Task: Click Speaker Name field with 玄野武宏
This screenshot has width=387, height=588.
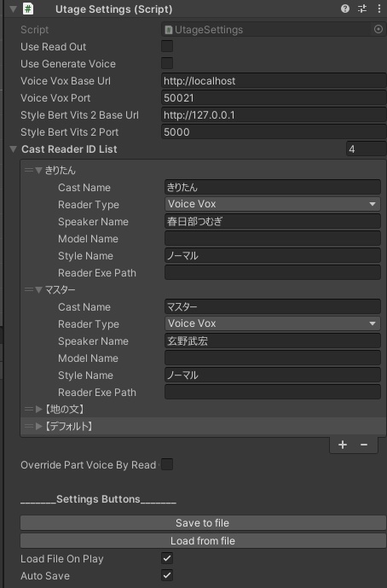Action: pos(273,341)
